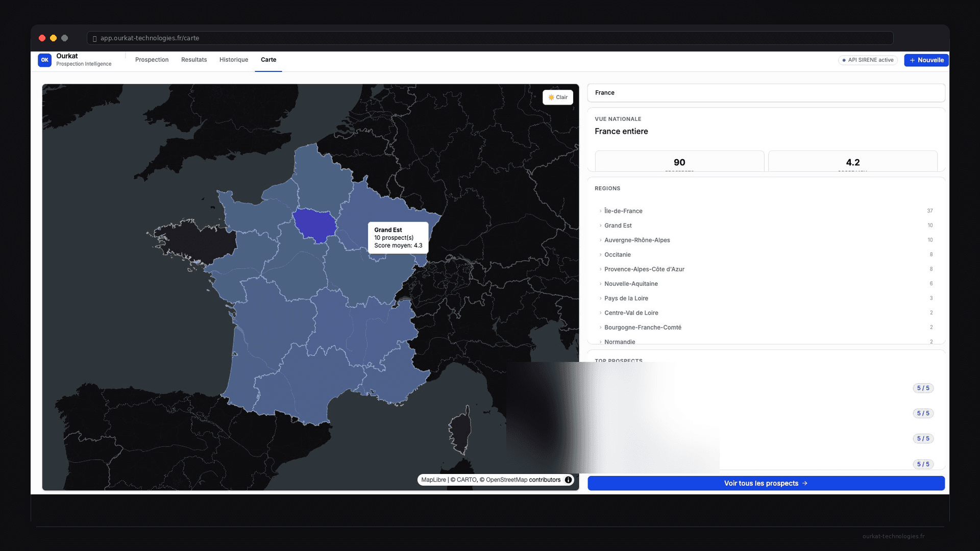The height and width of the screenshot is (551, 980).
Task: Select the Nouvelle-Aquitaine row label
Action: pyautogui.click(x=631, y=284)
